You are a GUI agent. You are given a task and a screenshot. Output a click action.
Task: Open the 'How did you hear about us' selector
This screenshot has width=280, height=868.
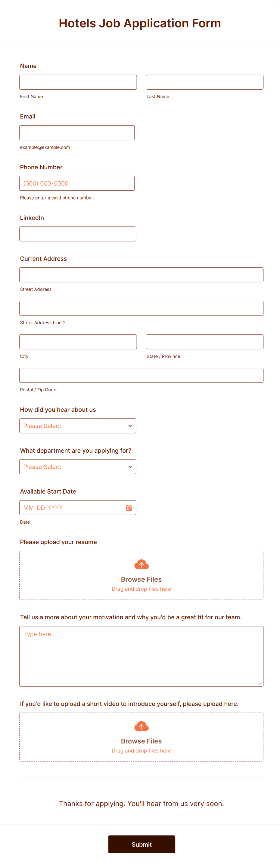(78, 426)
